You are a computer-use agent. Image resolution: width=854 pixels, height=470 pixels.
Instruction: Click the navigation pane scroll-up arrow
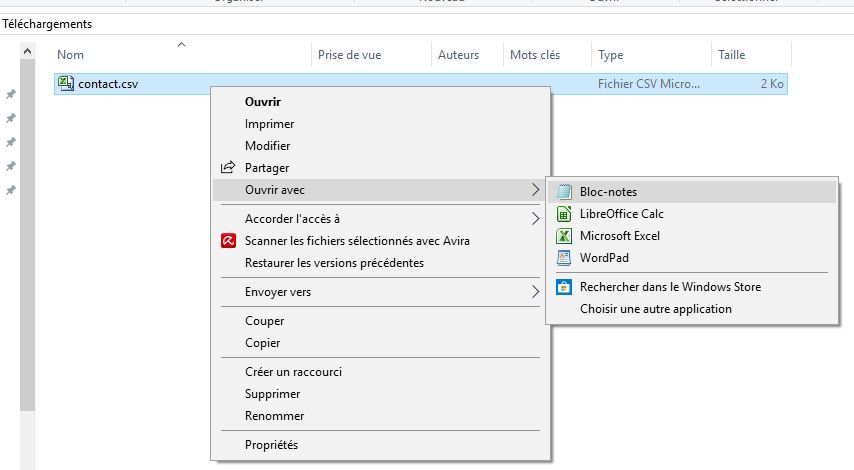27,52
